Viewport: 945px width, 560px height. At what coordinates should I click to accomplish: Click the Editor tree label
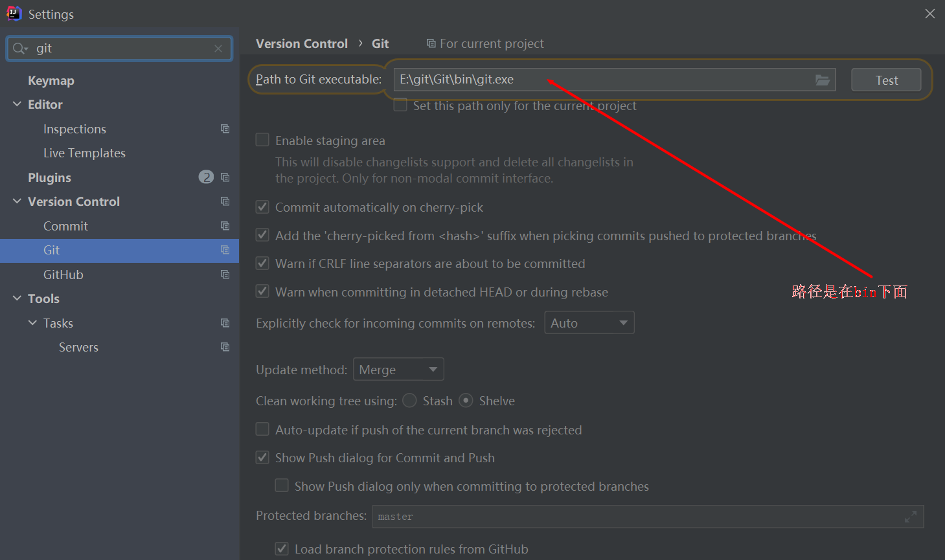(45, 104)
